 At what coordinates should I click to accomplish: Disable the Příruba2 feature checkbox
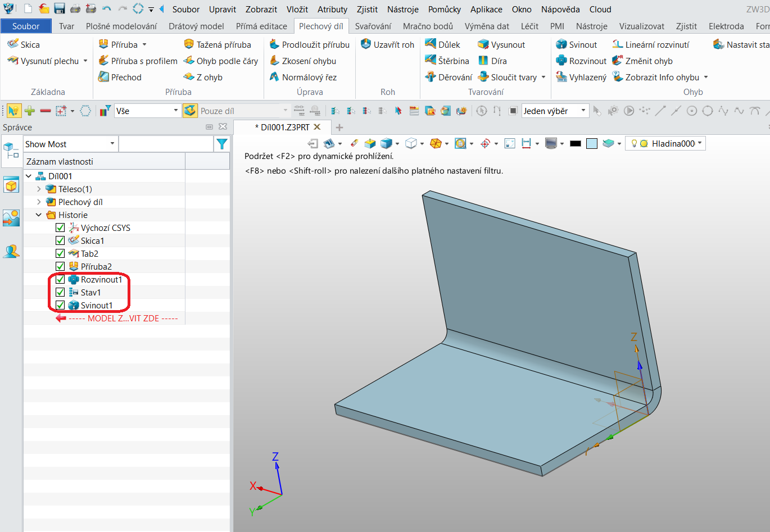click(60, 266)
